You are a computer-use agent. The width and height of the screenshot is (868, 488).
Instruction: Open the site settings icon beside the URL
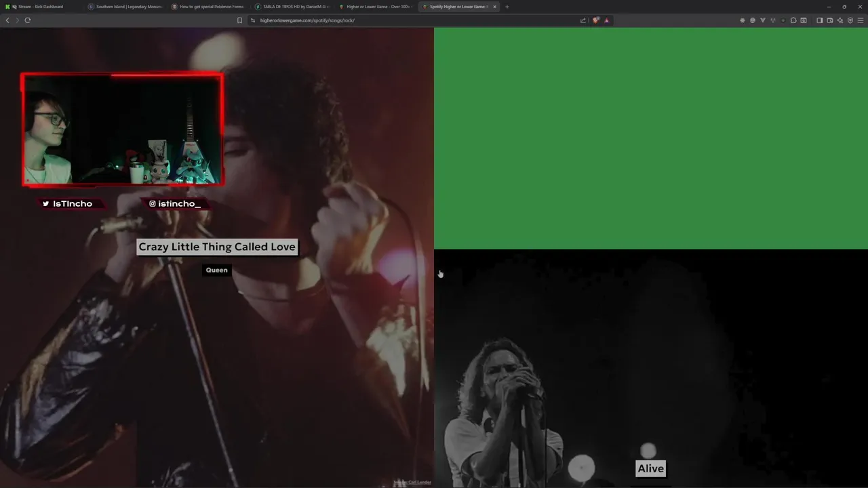click(253, 20)
